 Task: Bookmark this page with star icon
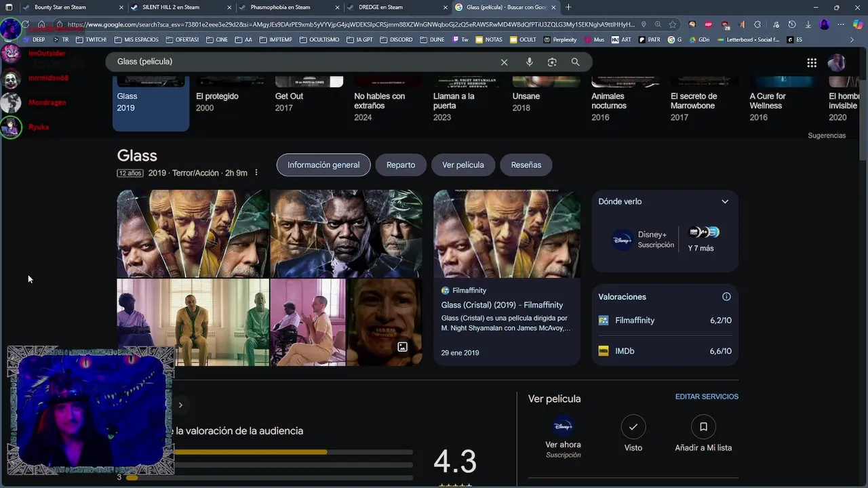click(672, 24)
